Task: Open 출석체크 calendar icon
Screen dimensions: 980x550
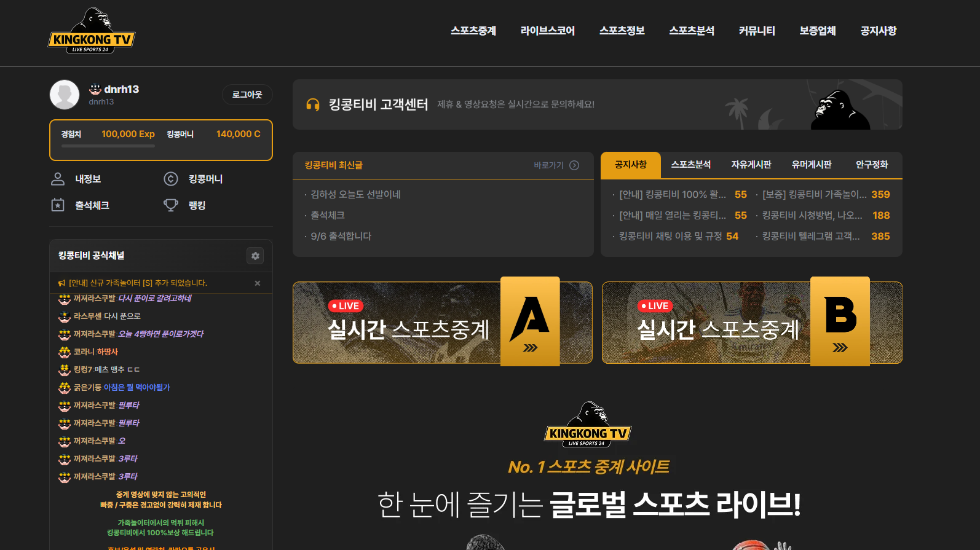Action: tap(58, 205)
